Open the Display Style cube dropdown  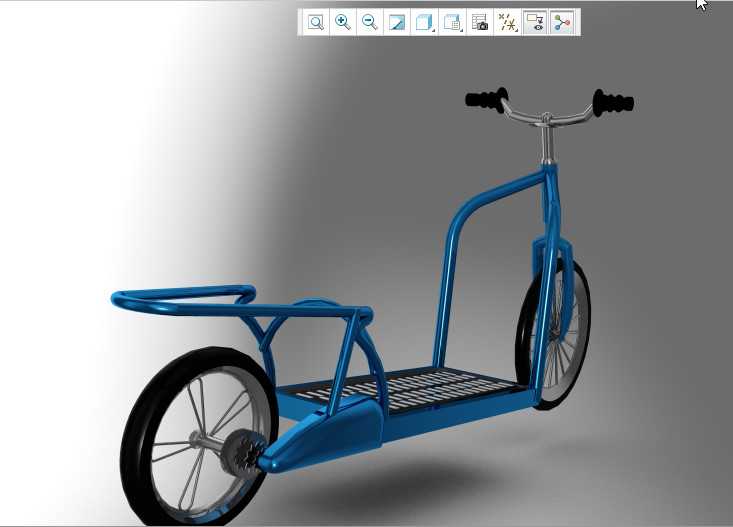pos(424,22)
